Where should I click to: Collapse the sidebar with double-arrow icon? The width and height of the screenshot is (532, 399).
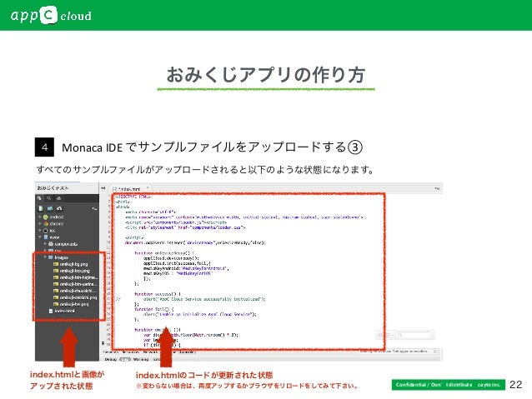click(103, 188)
